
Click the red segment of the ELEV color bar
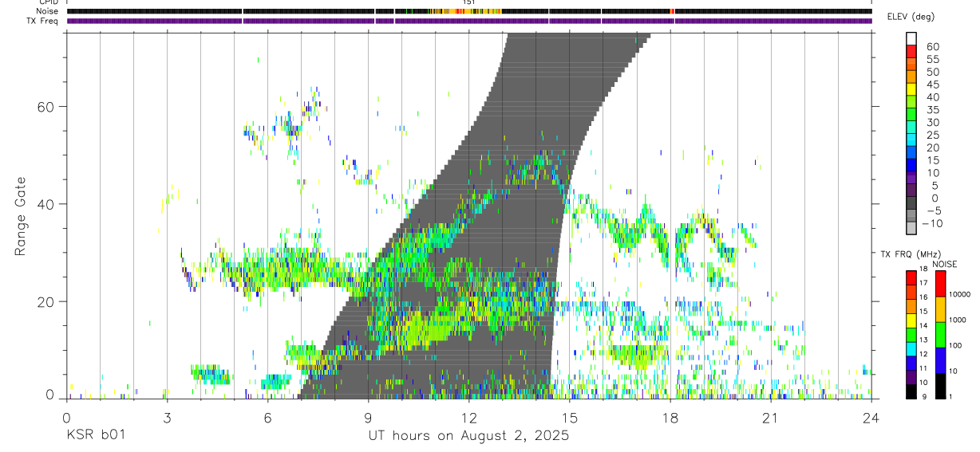pyautogui.click(x=911, y=53)
